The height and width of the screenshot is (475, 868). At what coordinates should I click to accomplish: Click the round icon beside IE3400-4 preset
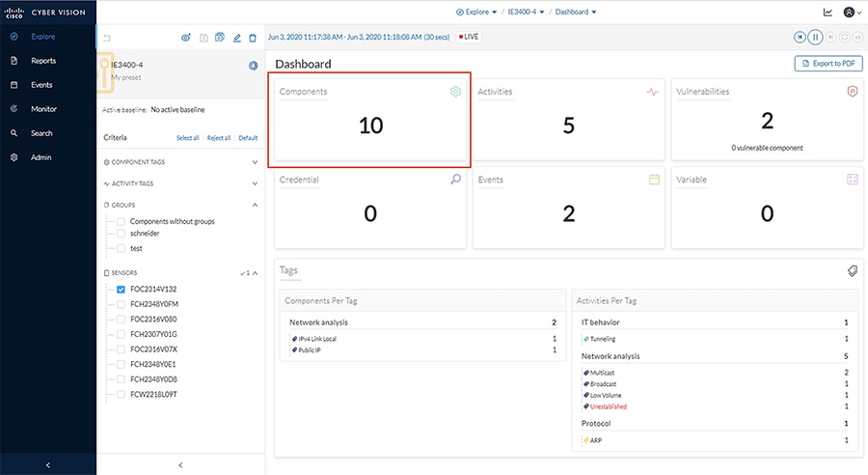253,66
